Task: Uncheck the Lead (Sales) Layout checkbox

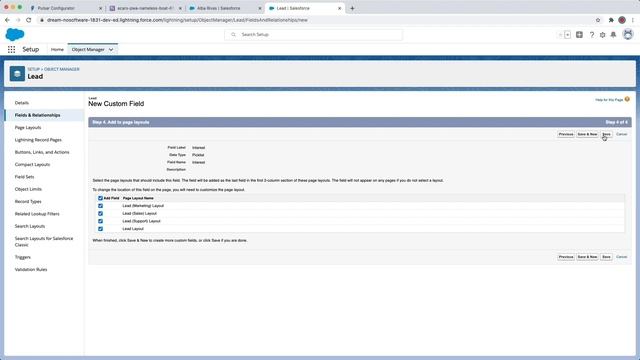Action: [x=100, y=213]
